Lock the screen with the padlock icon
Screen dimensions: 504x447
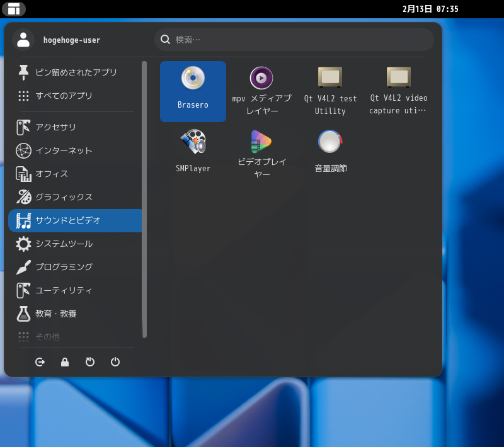tap(65, 362)
